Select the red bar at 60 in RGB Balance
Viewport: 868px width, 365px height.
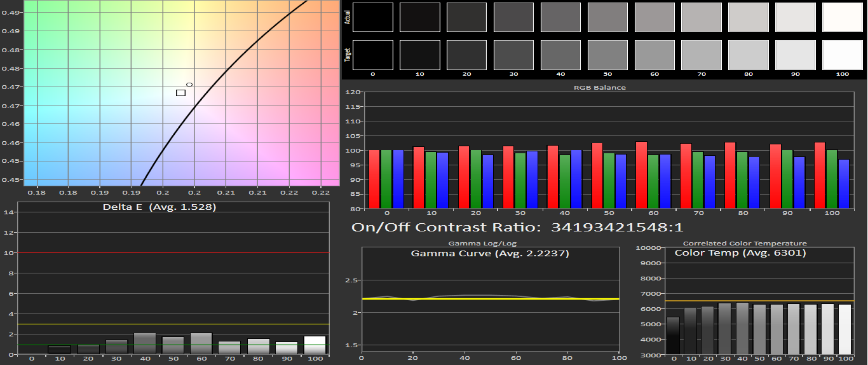point(641,175)
